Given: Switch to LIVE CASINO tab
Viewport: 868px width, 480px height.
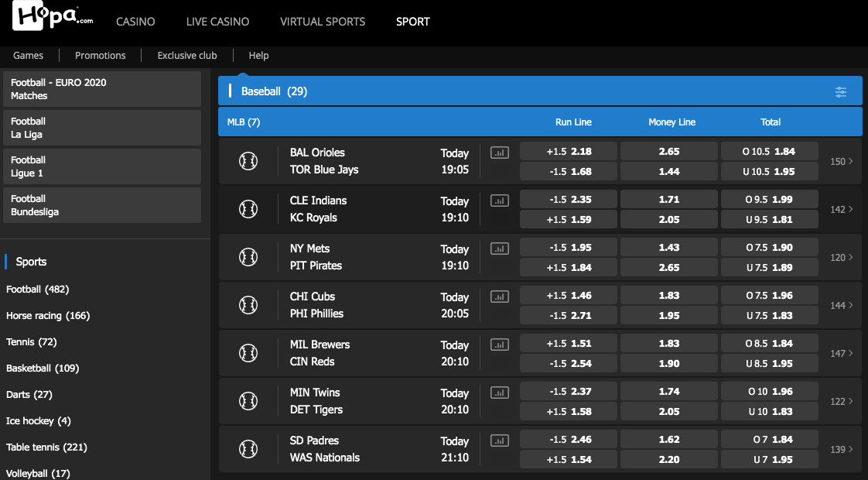Looking at the screenshot, I should 217,22.
